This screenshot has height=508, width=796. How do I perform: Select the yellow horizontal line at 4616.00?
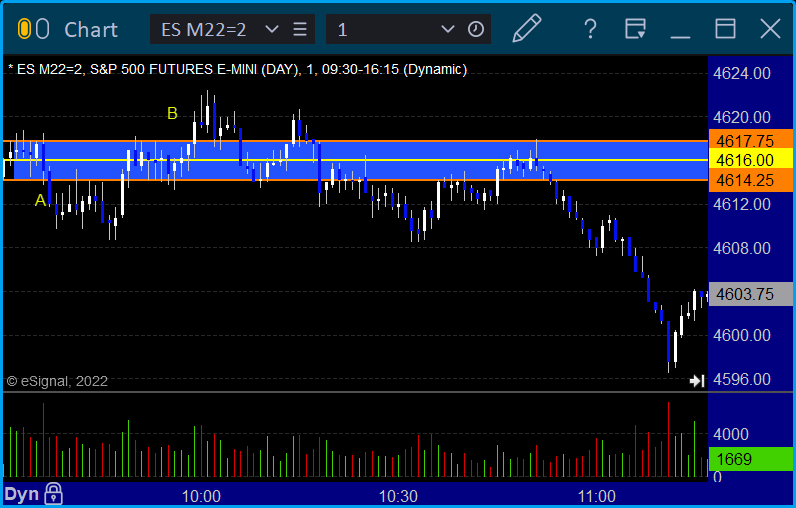355,160
